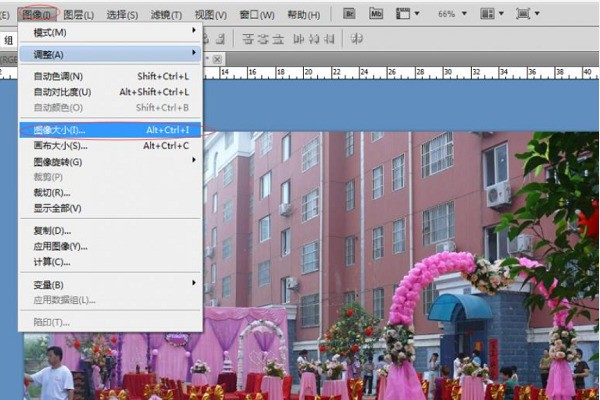Image resolution: width=600 pixels, height=400 pixels.
Task: Open the 窗口(W) window menu
Action: pyautogui.click(x=259, y=15)
